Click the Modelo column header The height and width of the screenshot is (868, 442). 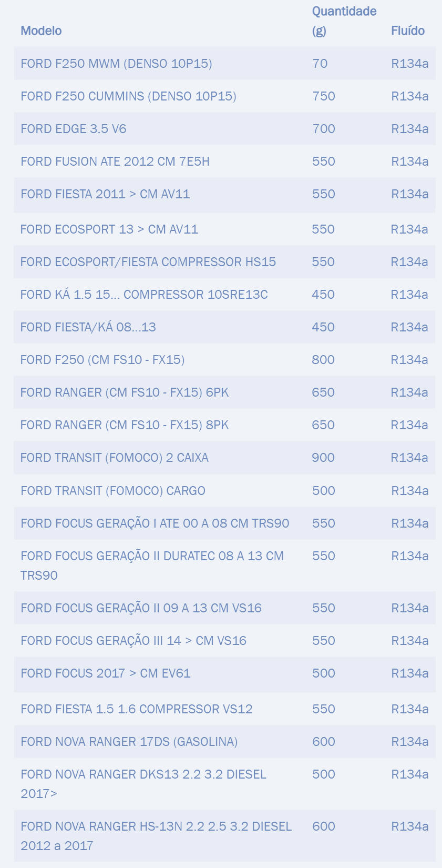(41, 31)
